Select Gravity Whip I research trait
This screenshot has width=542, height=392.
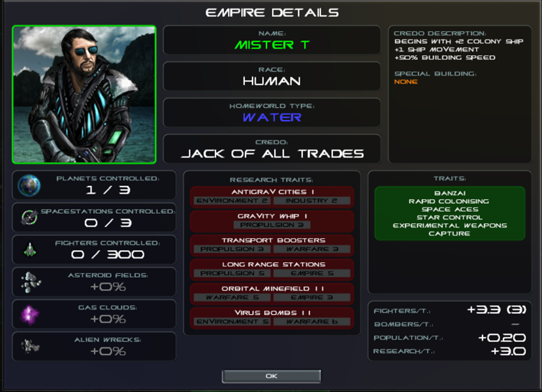click(272, 221)
